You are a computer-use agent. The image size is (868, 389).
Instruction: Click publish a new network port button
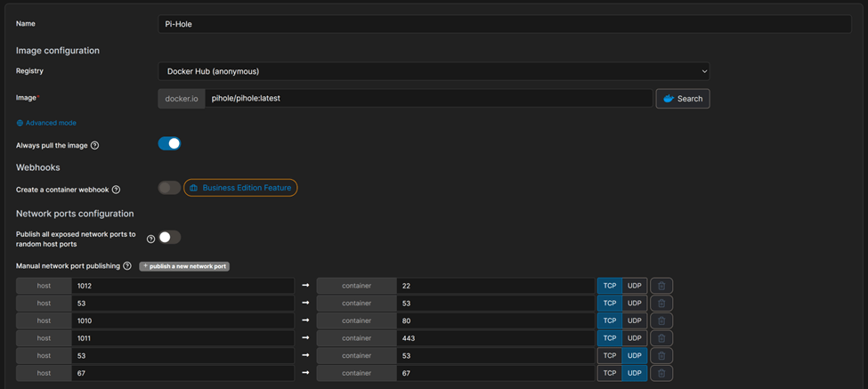pos(184,266)
